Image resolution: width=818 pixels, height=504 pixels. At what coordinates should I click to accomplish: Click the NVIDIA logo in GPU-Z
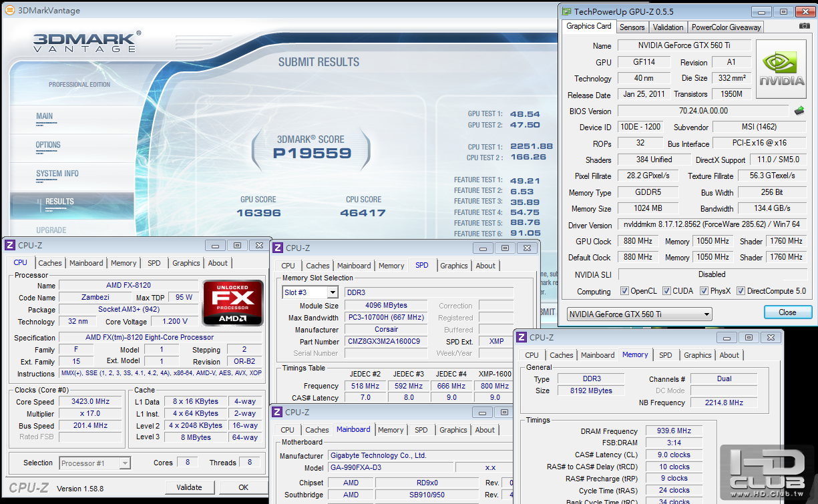[x=782, y=69]
